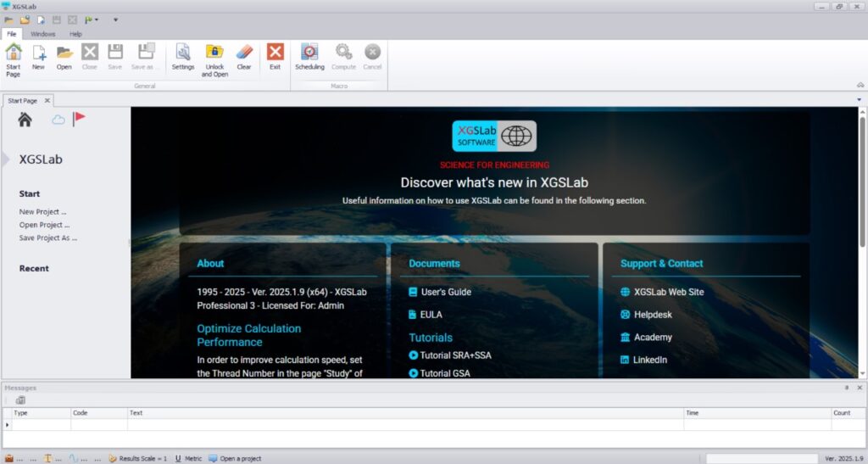The image size is (868, 464).
Task: Open Settings from the ribbon
Action: 183,57
